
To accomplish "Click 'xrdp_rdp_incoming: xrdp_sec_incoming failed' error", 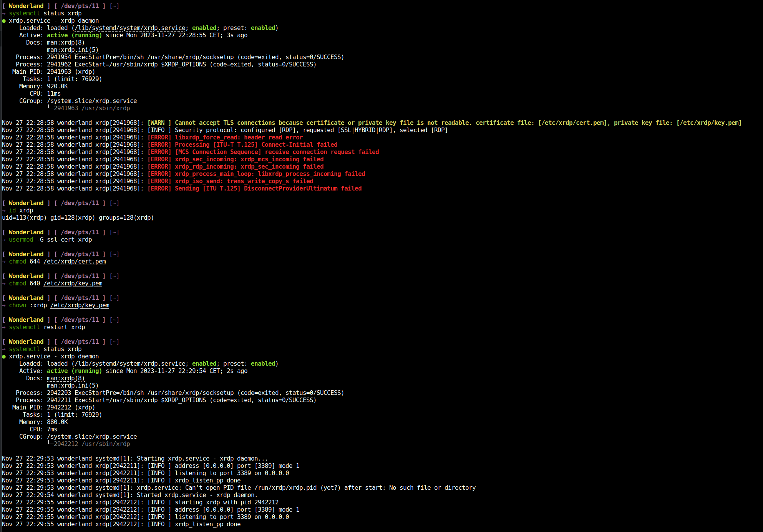I will pyautogui.click(x=249, y=167).
